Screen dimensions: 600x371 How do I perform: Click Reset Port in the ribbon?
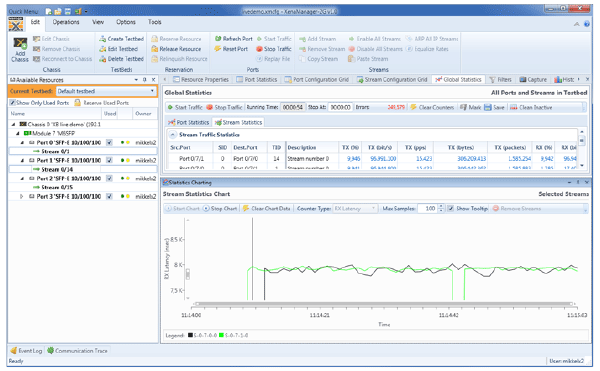tap(231, 49)
